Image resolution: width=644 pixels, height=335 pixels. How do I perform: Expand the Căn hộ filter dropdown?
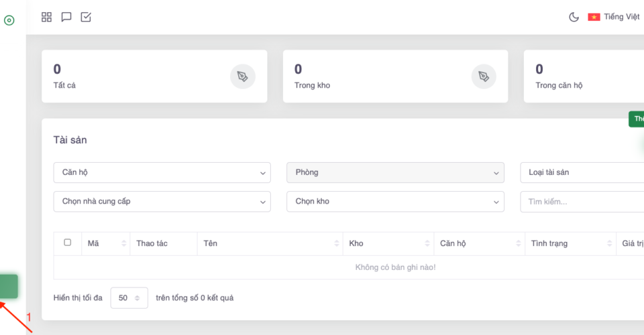[x=162, y=172]
